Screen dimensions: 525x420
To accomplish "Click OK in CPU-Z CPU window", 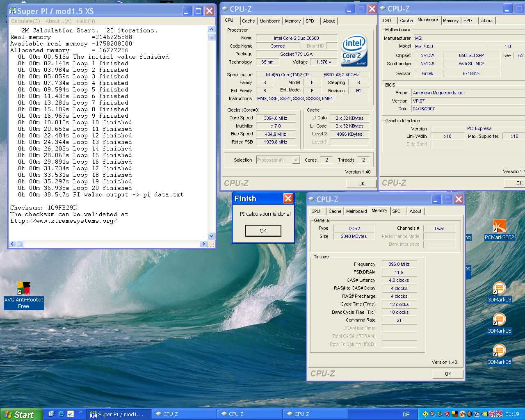I will (x=361, y=184).
